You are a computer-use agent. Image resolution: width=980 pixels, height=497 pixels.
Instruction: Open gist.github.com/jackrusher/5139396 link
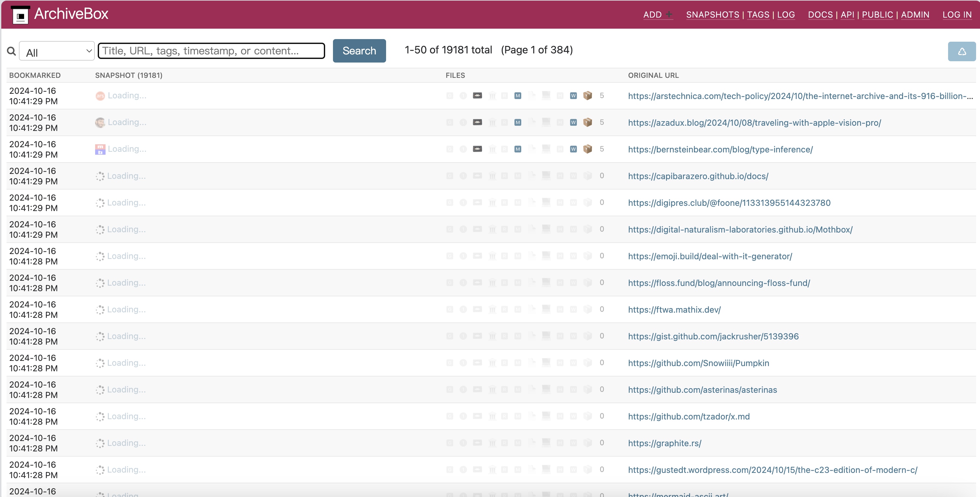pos(713,336)
